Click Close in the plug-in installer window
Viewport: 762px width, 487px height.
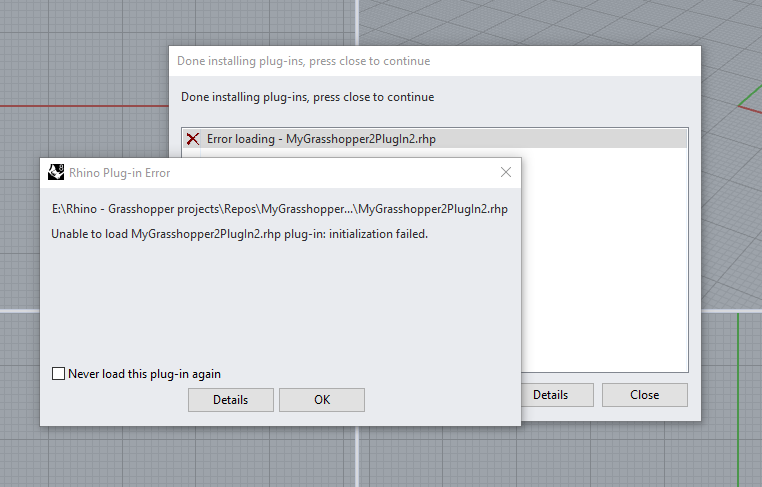644,395
